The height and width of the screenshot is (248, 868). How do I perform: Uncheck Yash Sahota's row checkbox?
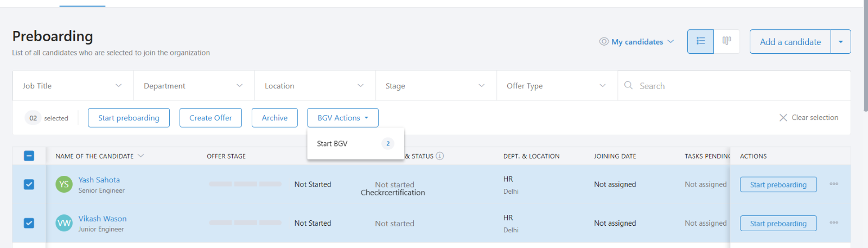(29, 185)
